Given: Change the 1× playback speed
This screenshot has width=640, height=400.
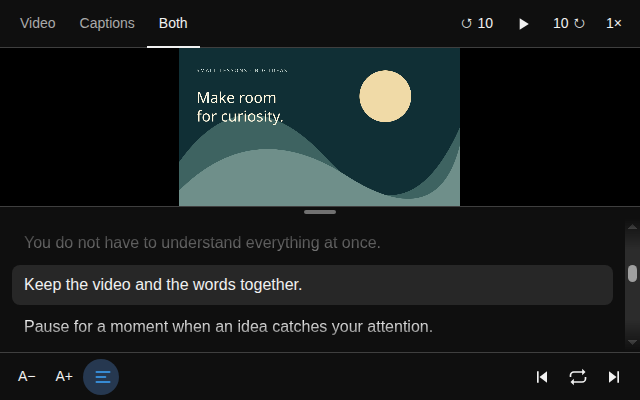Looking at the screenshot, I should [613, 23].
